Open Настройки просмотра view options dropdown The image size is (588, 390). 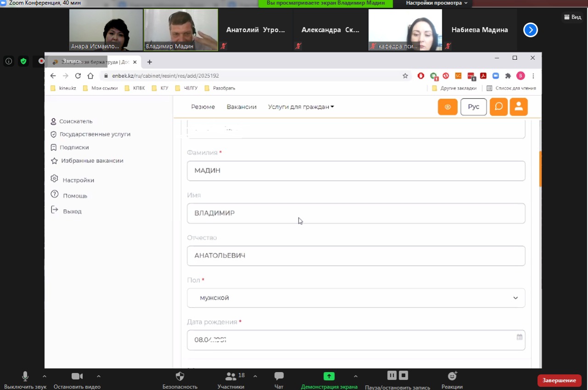[437, 3]
